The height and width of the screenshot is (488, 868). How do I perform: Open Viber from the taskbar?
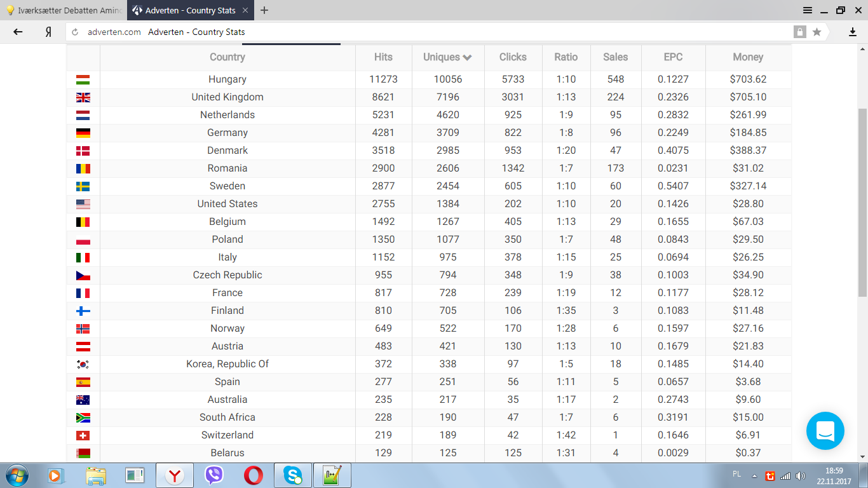click(x=214, y=475)
